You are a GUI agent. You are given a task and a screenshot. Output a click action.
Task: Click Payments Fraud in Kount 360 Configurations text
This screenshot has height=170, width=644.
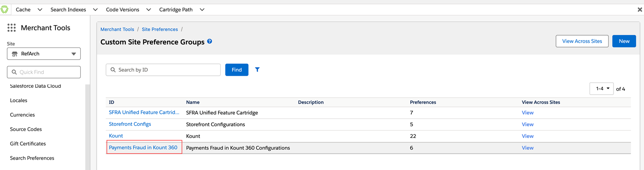(238, 148)
